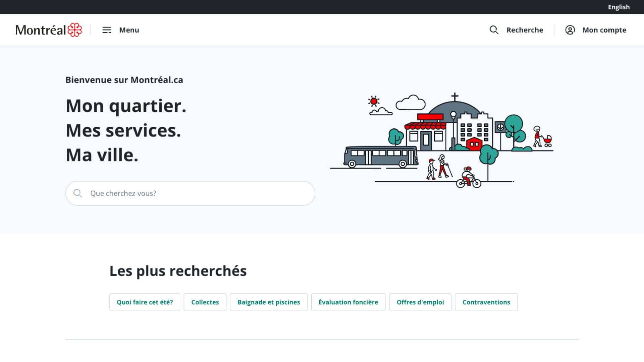644x362 pixels.
Task: Click the 'Les plus recherchés' heading
Action: click(178, 271)
